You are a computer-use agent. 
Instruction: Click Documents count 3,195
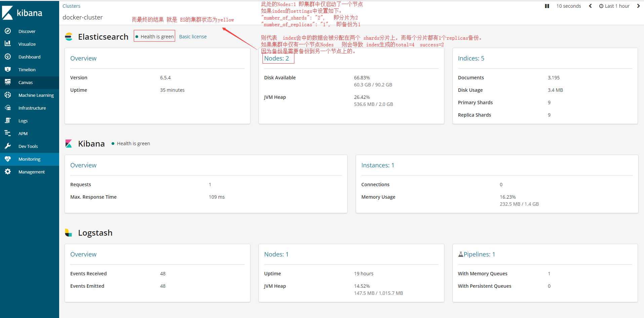(x=554, y=78)
